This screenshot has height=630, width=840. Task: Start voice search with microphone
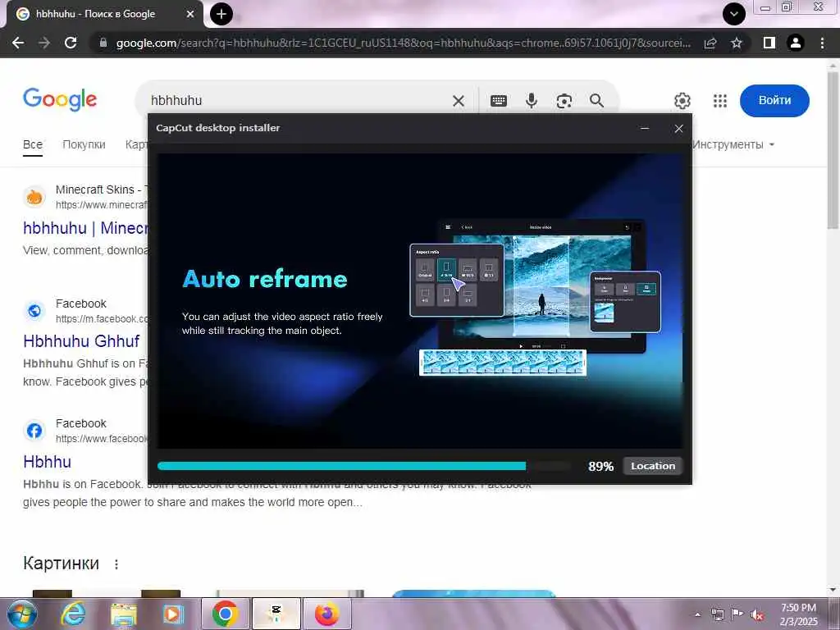531,101
